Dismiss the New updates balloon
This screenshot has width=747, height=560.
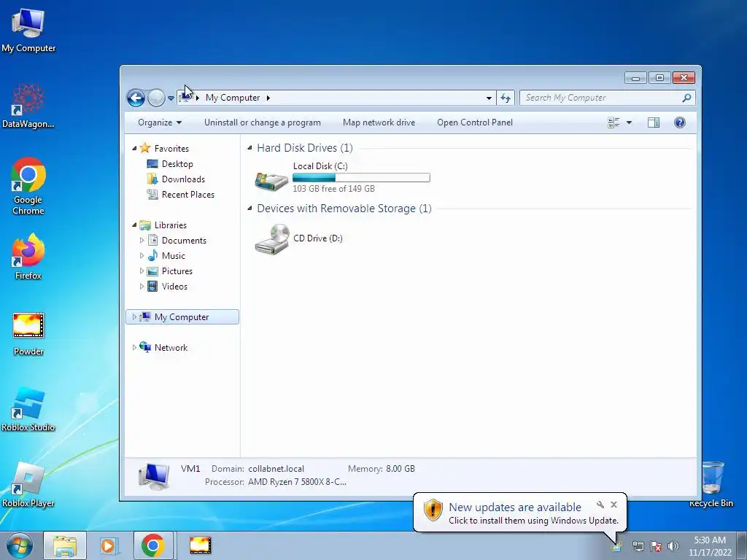[x=614, y=505]
